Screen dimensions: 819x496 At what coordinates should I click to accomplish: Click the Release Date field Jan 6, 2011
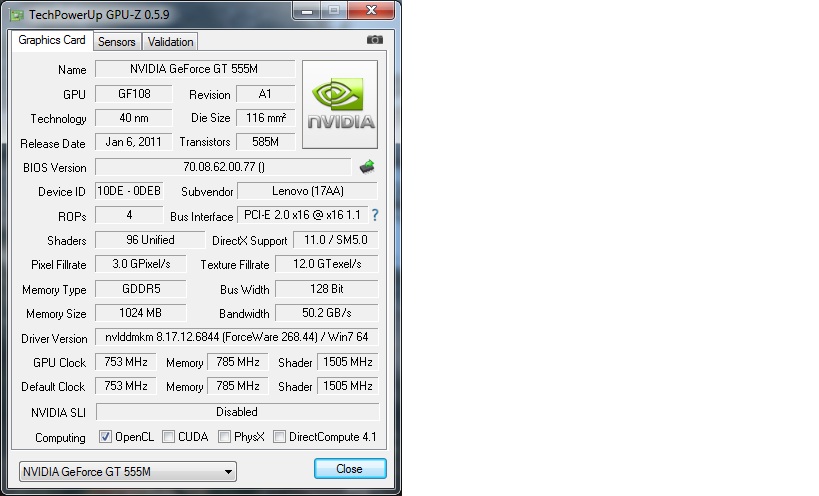(x=134, y=142)
